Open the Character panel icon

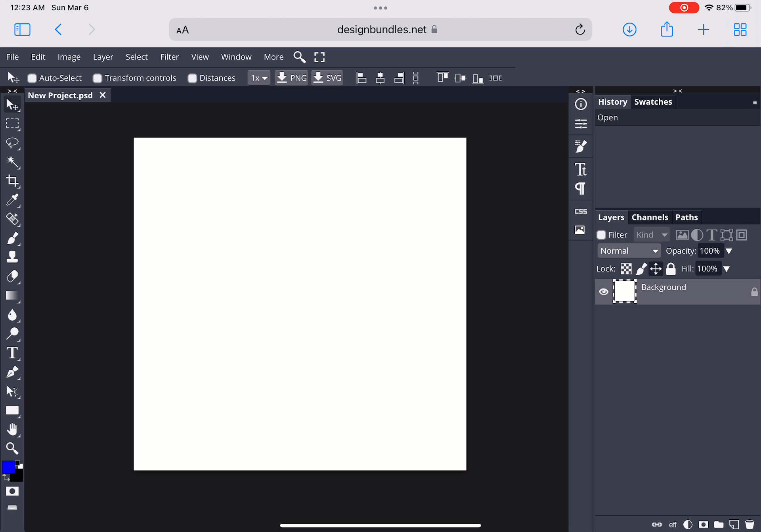(581, 170)
